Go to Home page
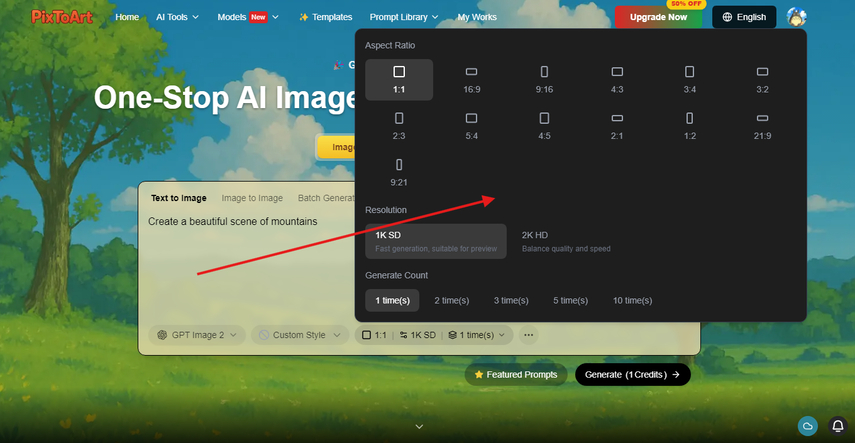 click(127, 17)
